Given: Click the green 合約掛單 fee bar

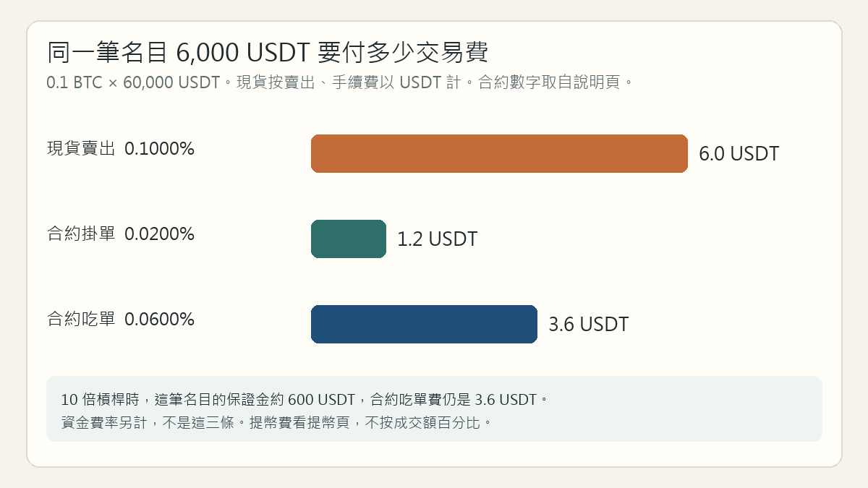Looking at the screenshot, I should [349, 239].
